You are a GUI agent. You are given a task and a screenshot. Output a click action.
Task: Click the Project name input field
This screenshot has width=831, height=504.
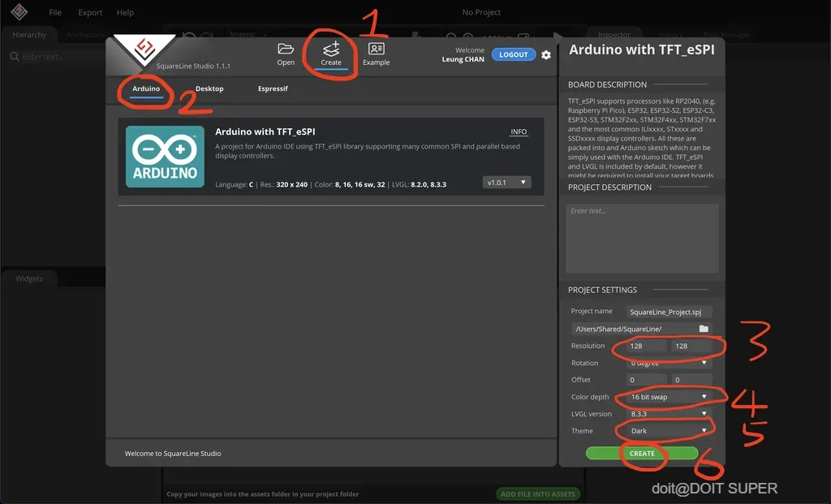[669, 312]
